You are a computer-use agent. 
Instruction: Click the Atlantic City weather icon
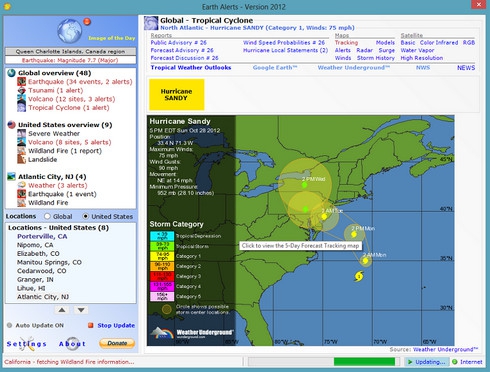[22, 185]
